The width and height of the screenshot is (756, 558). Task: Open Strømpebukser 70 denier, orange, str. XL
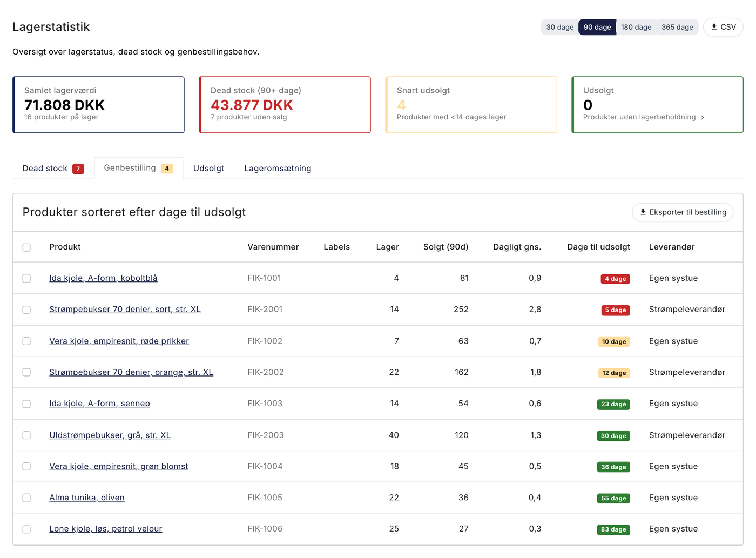pyautogui.click(x=131, y=372)
